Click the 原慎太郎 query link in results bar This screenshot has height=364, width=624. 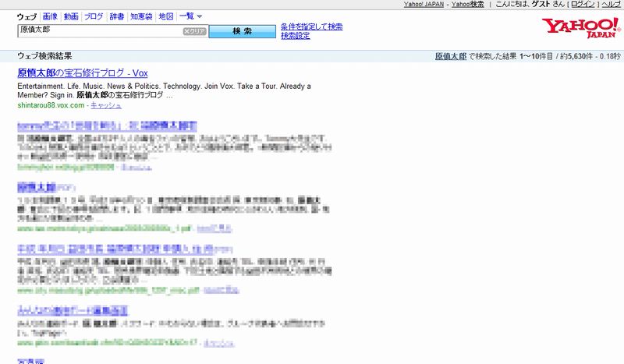(x=451, y=56)
